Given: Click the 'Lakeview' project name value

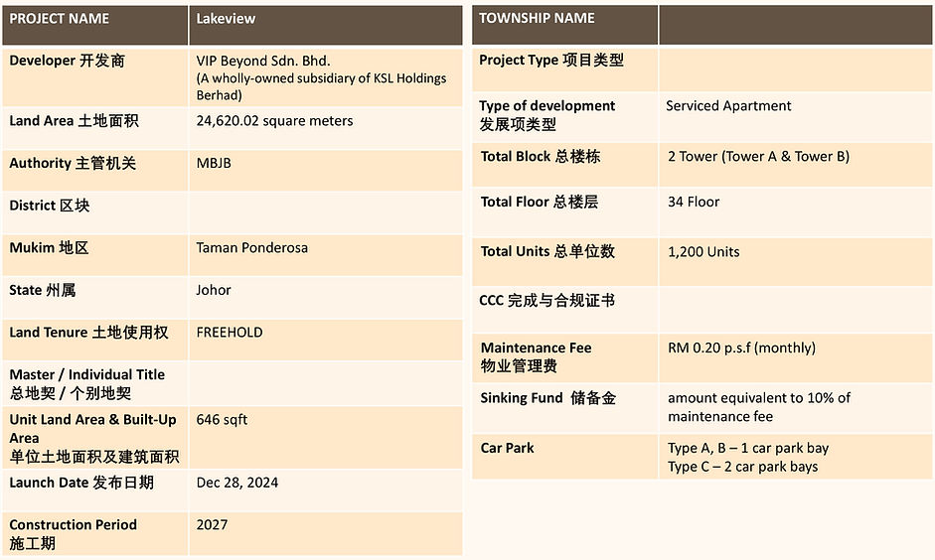Looking at the screenshot, I should (226, 19).
